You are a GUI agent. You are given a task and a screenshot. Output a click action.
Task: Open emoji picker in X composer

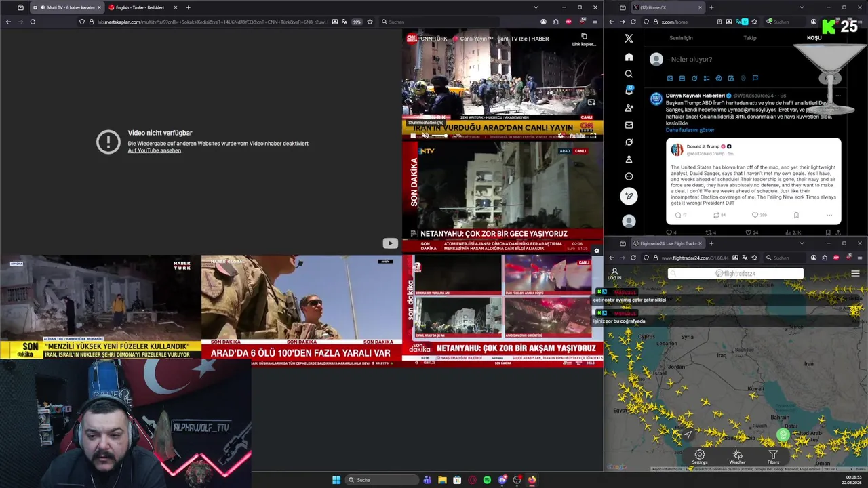[719, 79]
